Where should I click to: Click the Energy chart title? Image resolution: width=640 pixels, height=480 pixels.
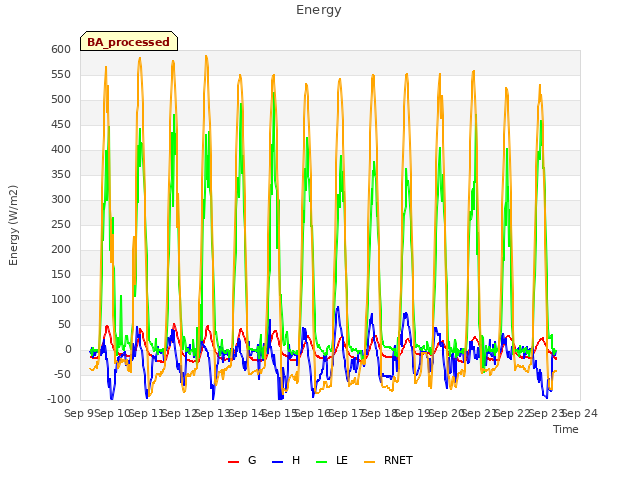pyautogui.click(x=318, y=10)
